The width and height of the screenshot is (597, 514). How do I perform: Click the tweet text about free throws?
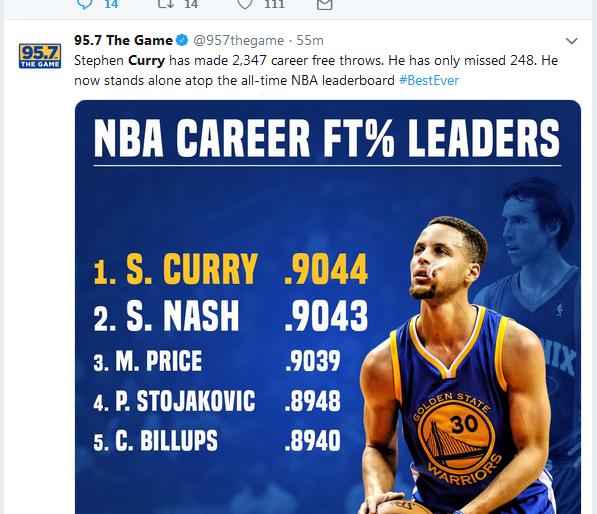tap(316, 70)
